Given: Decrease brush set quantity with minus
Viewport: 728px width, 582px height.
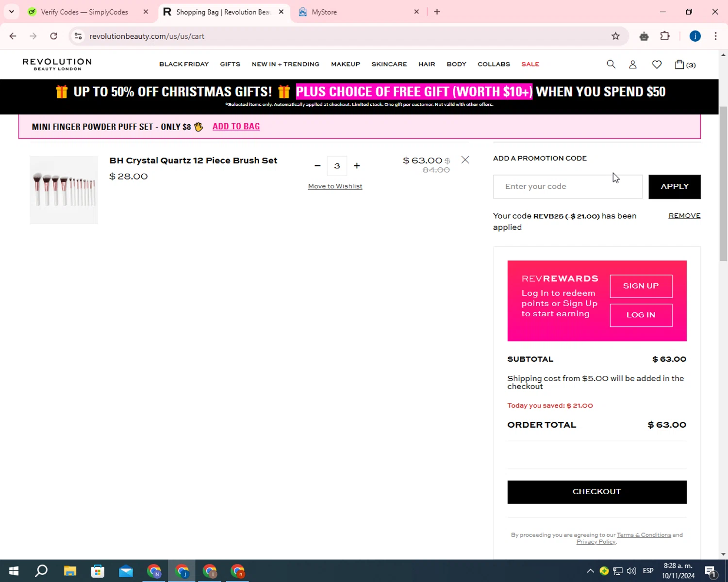Looking at the screenshot, I should point(317,165).
